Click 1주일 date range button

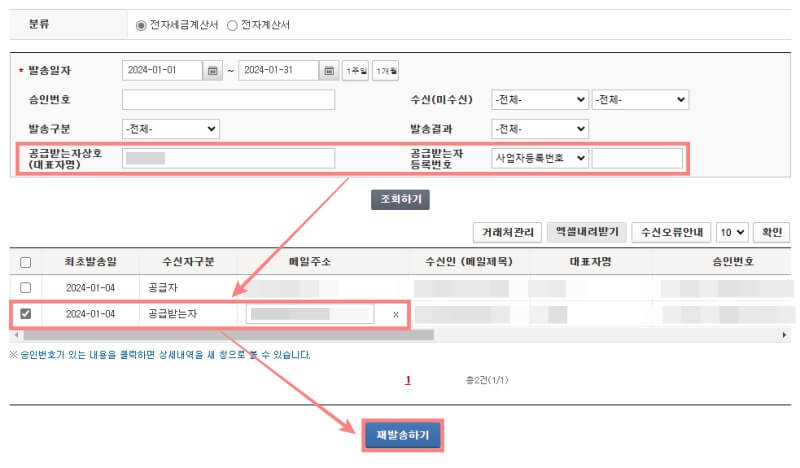point(356,70)
